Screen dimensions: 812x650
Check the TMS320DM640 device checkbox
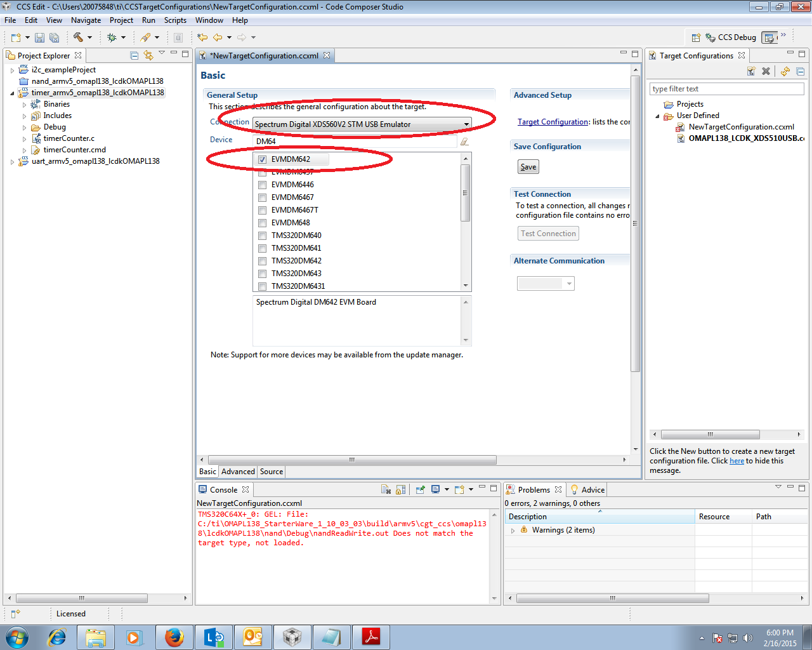(262, 235)
